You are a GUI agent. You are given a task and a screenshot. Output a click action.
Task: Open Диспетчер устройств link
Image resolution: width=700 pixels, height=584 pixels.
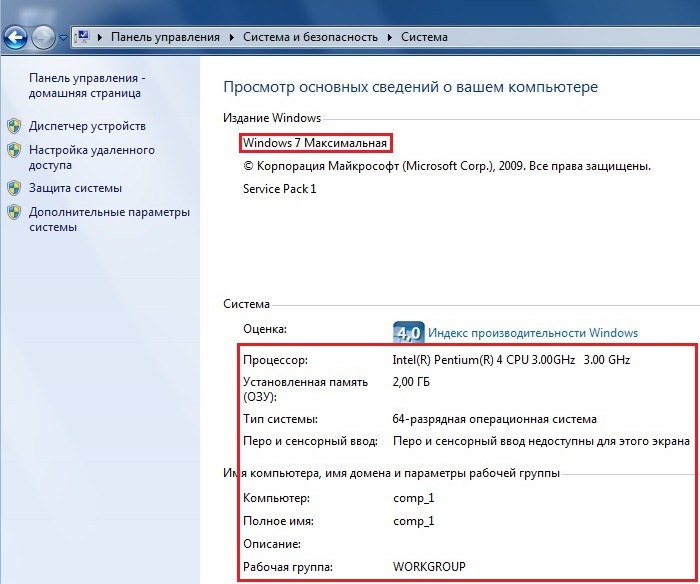88,126
